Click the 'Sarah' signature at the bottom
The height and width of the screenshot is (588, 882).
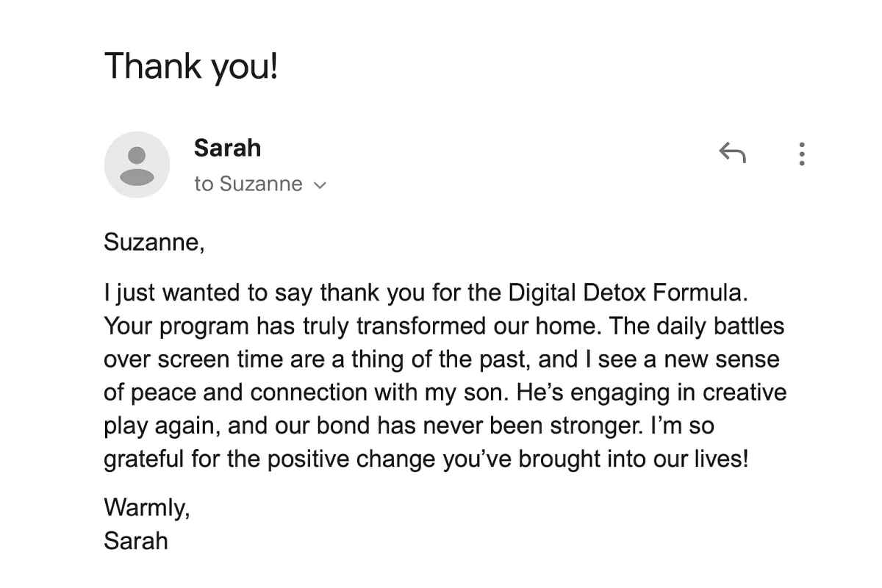[x=136, y=541]
